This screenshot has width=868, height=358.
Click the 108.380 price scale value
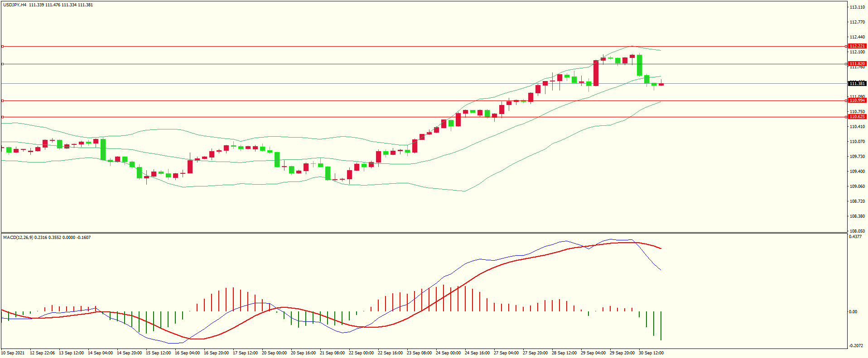857,216
